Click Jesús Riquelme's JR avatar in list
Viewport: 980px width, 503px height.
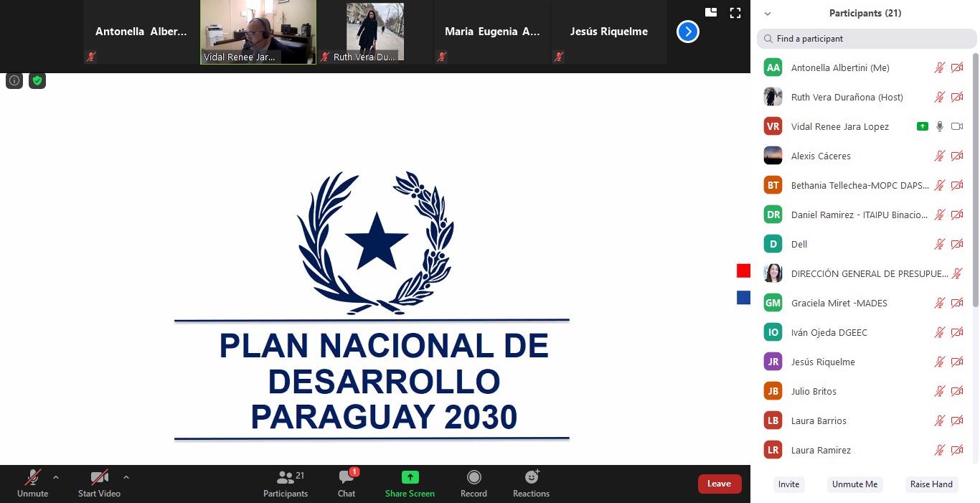[x=773, y=362]
